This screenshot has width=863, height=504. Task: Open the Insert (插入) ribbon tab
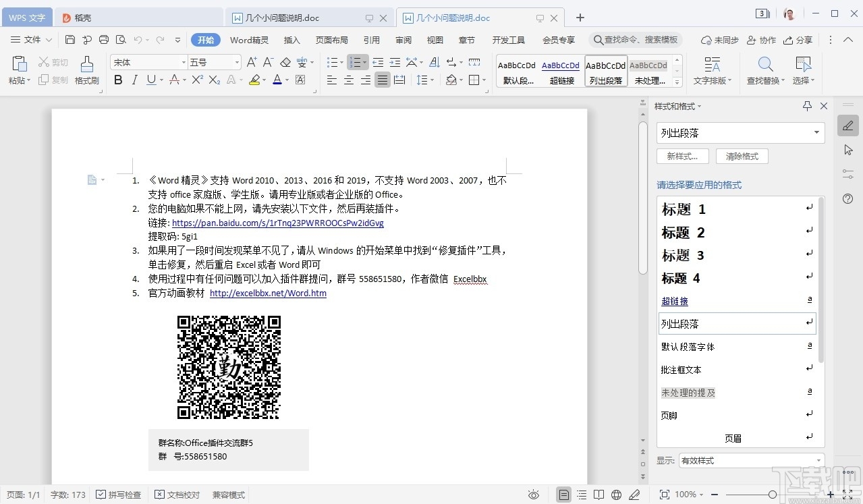(x=291, y=40)
